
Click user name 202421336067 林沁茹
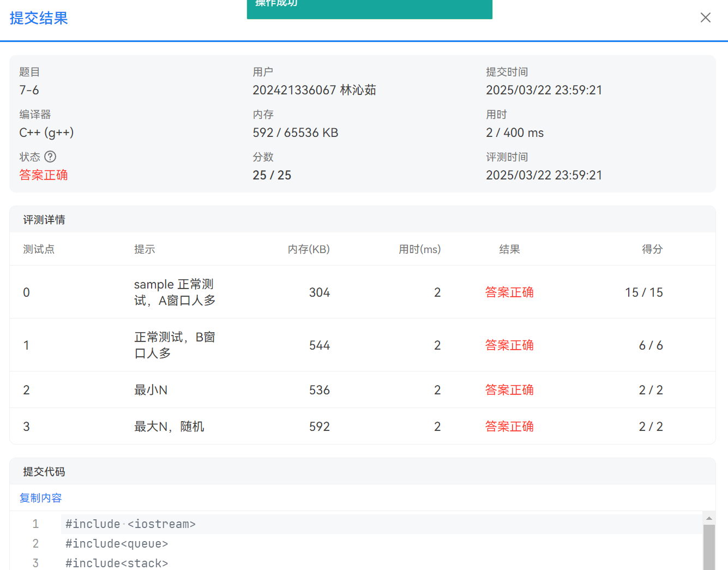click(314, 90)
